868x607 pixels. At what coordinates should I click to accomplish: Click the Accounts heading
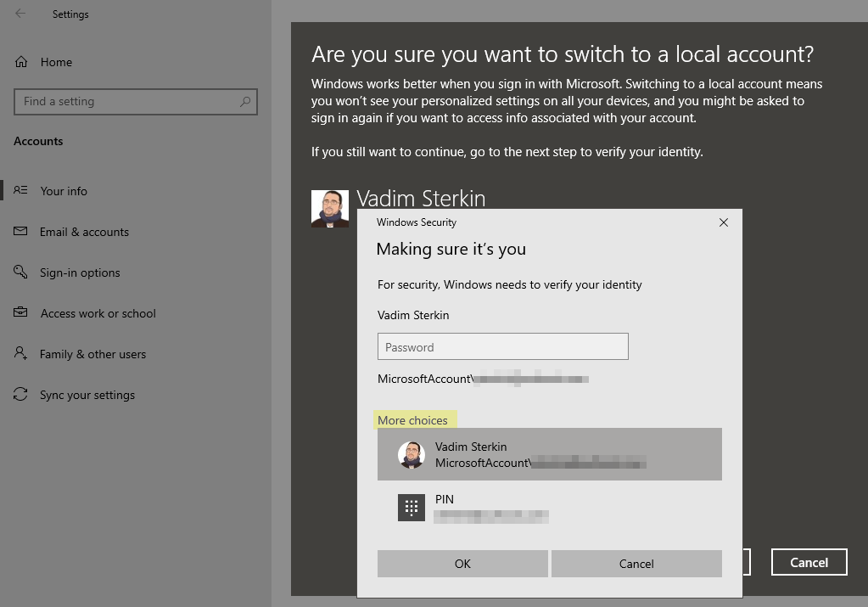(x=38, y=141)
